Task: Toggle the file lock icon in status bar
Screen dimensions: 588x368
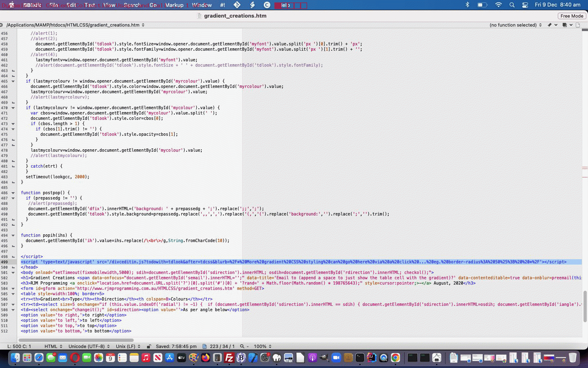Action: coord(149,346)
